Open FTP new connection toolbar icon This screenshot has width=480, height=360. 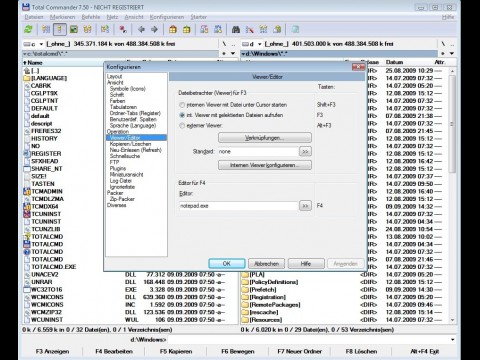(218, 30)
